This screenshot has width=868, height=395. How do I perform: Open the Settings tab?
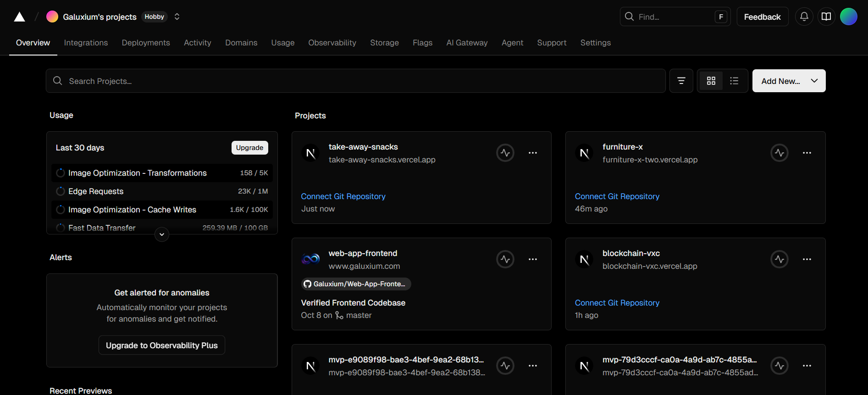click(595, 43)
